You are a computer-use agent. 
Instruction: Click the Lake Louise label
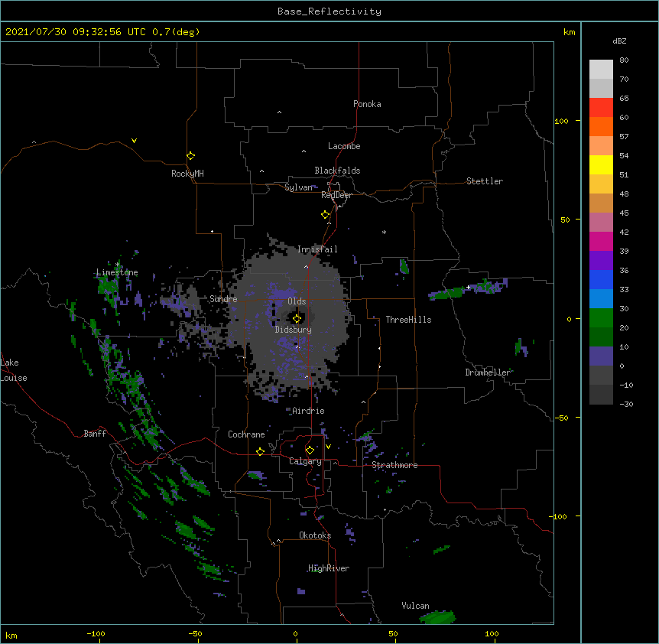click(14, 370)
